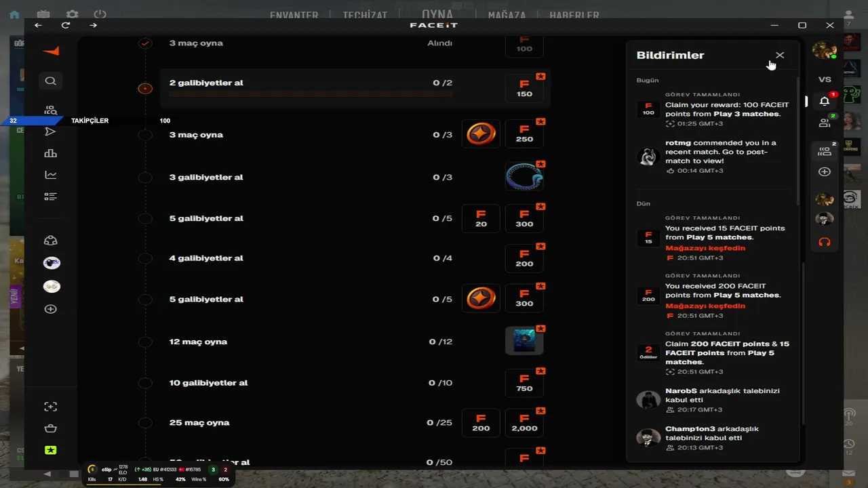The width and height of the screenshot is (868, 488).
Task: Go back with the FACEIT back arrow
Action: pyautogui.click(x=38, y=25)
